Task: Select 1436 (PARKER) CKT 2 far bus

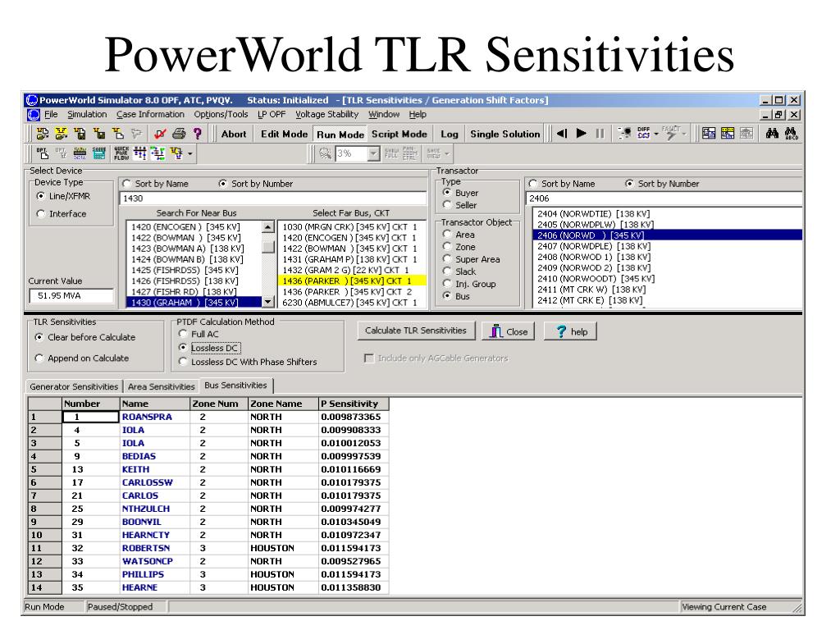Action: point(351,291)
